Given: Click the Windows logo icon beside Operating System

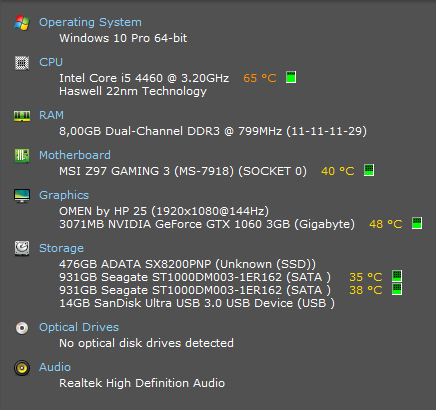Looking at the screenshot, I should tap(22, 23).
